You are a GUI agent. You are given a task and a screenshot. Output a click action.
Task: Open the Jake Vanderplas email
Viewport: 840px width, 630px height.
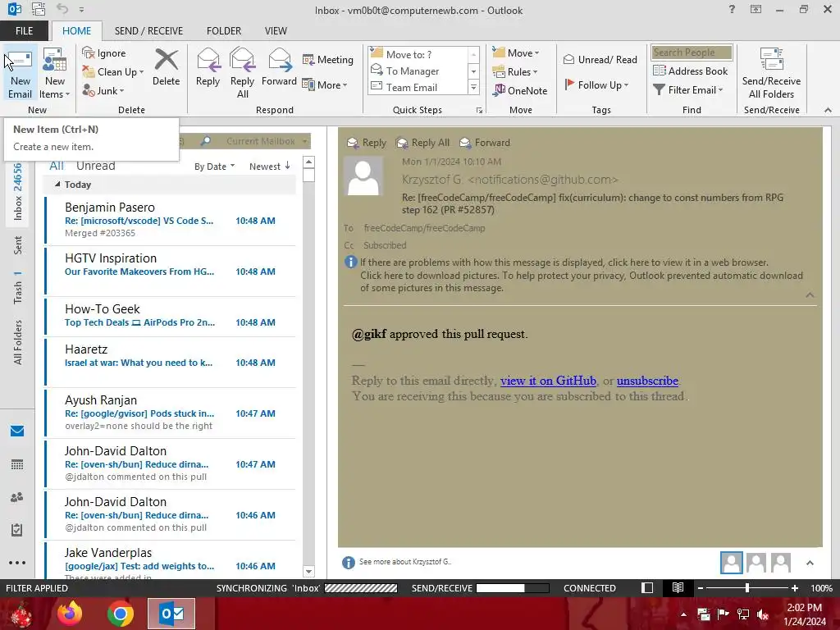171,561
